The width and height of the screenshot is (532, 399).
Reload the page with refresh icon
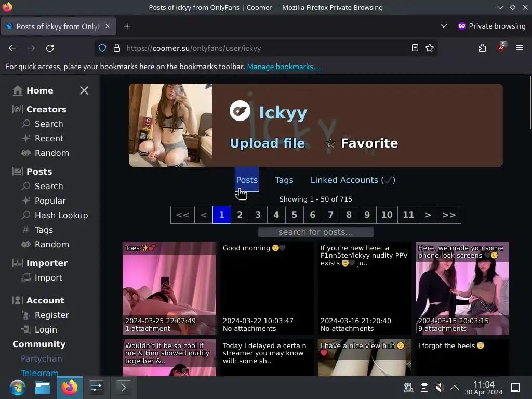click(50, 48)
